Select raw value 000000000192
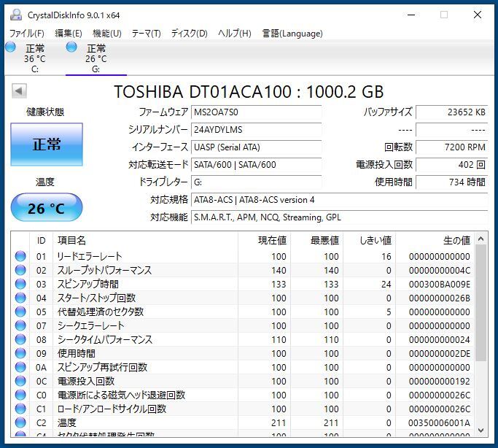Screen dimensions: 498x448 point(439,382)
